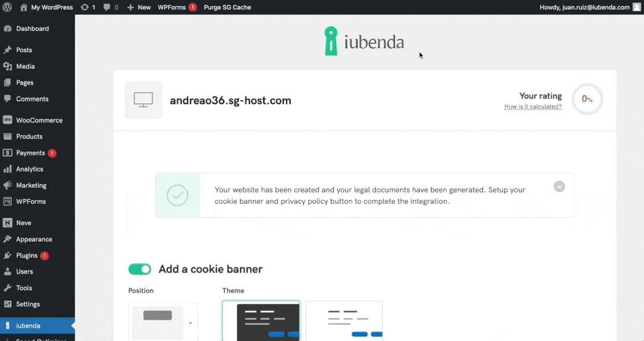The height and width of the screenshot is (341, 644).
Task: Open the banner Position dropdown
Action: tap(163, 323)
